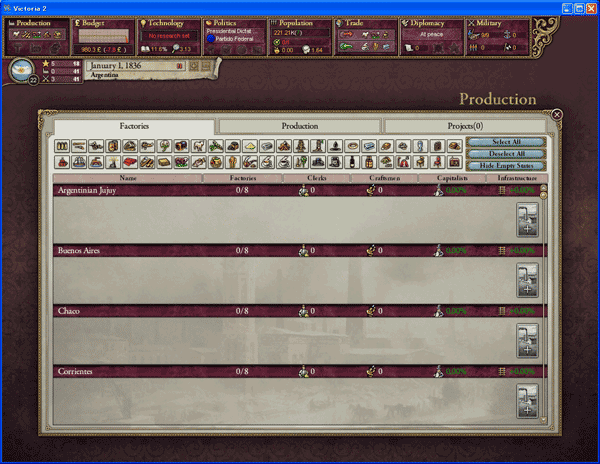Click the build factory icon for Chaco
The height and width of the screenshot is (464, 600).
pyautogui.click(x=527, y=341)
